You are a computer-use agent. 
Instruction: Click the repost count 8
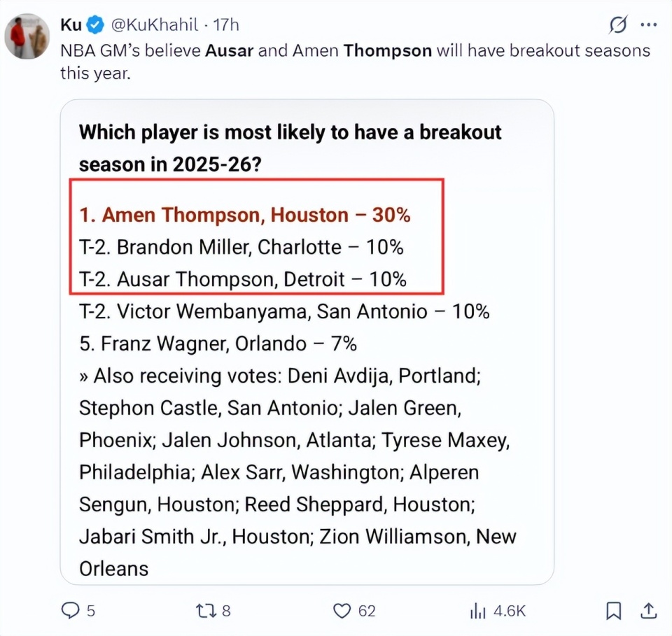pos(226,611)
